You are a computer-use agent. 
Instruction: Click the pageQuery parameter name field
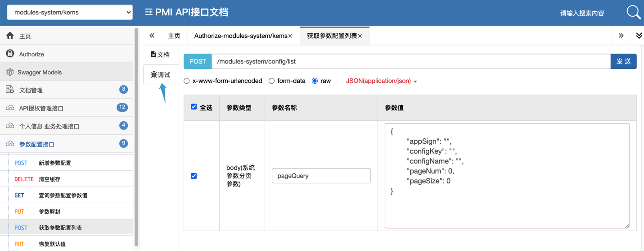pyautogui.click(x=321, y=176)
